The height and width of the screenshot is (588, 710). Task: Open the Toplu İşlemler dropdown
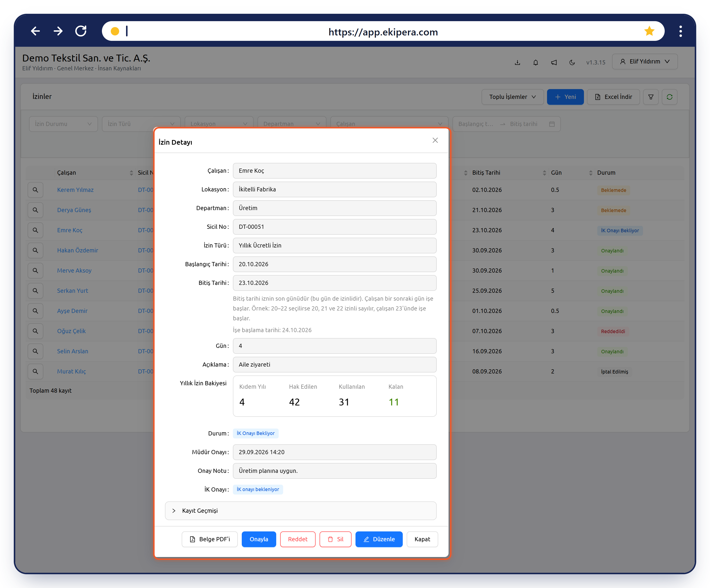pyautogui.click(x=512, y=97)
